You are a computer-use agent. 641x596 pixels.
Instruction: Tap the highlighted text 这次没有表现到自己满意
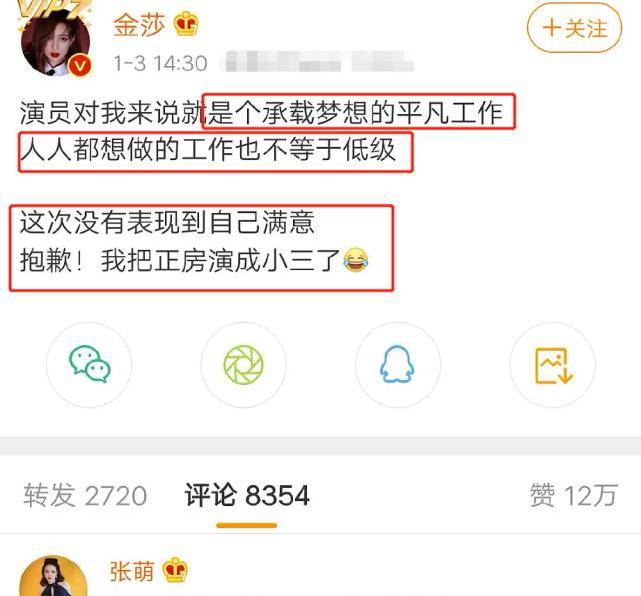pyautogui.click(x=167, y=223)
